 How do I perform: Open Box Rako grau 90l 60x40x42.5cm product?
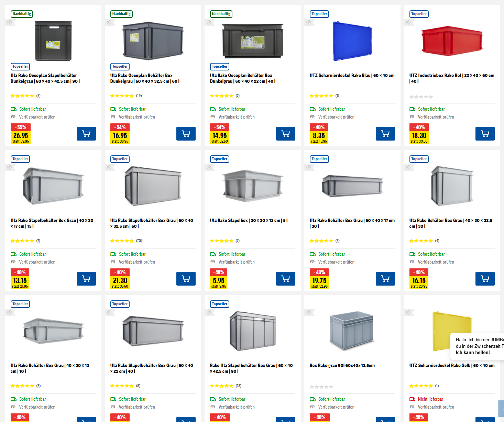pos(342,365)
